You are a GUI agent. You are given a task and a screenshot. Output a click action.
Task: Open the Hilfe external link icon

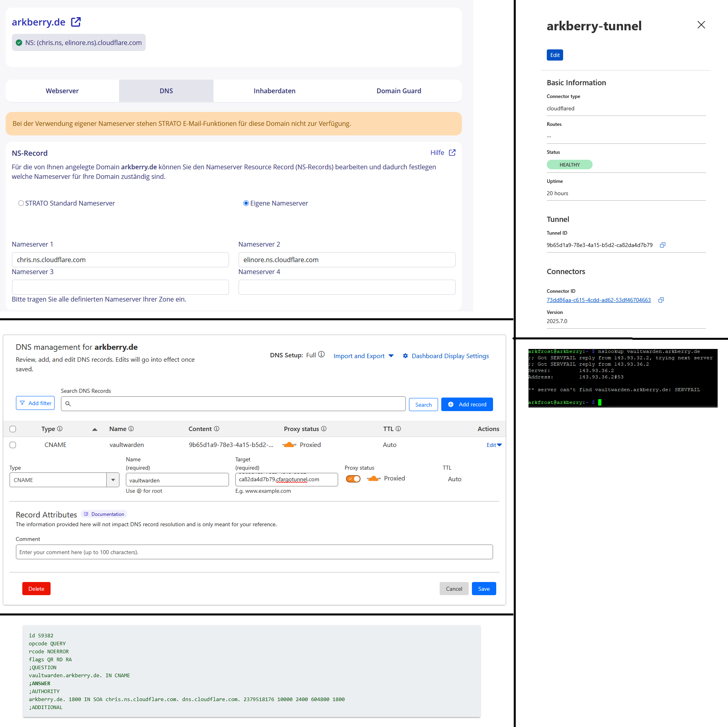452,153
